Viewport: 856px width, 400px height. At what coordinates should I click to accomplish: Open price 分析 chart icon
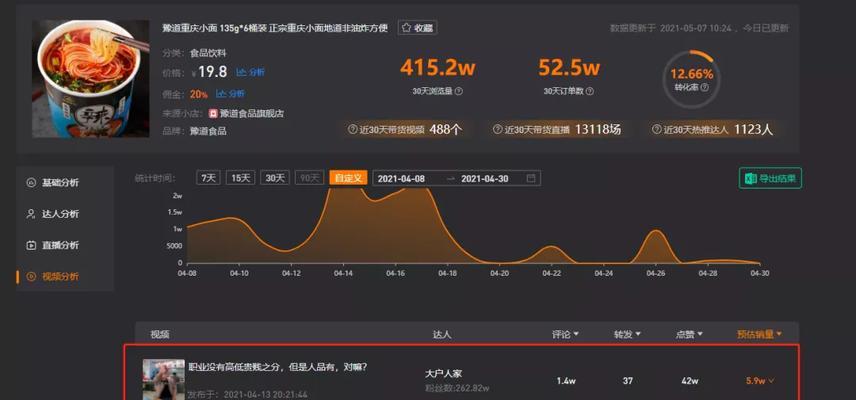pyautogui.click(x=241, y=73)
